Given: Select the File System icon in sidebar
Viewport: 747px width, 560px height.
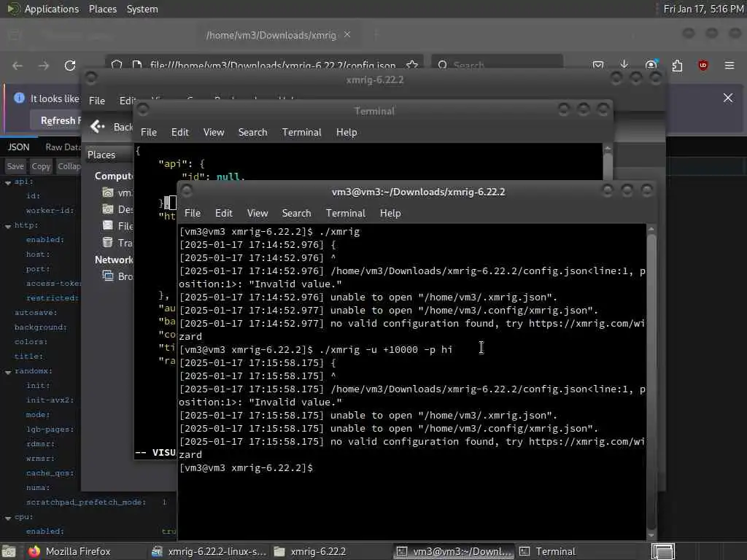Looking at the screenshot, I should (x=108, y=226).
